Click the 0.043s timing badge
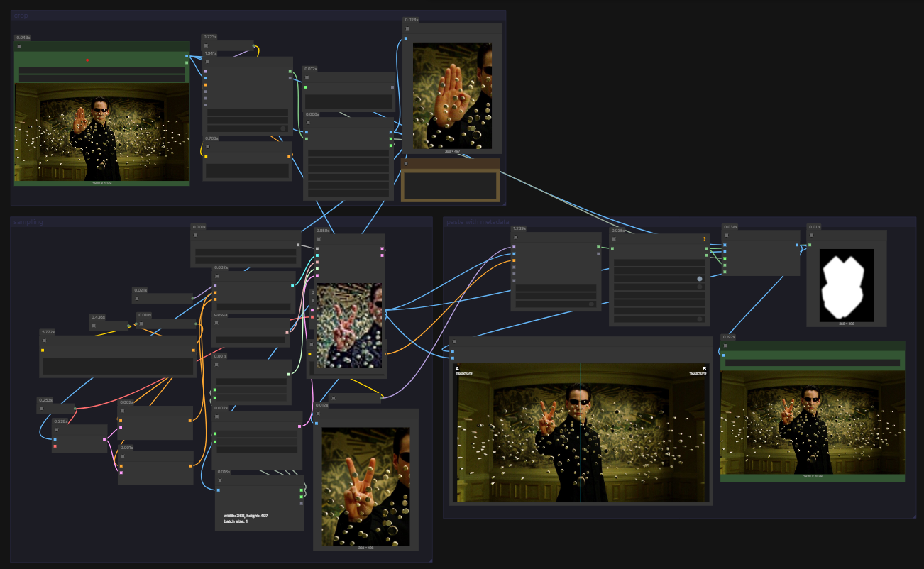This screenshot has height=569, width=924. pyautogui.click(x=23, y=38)
